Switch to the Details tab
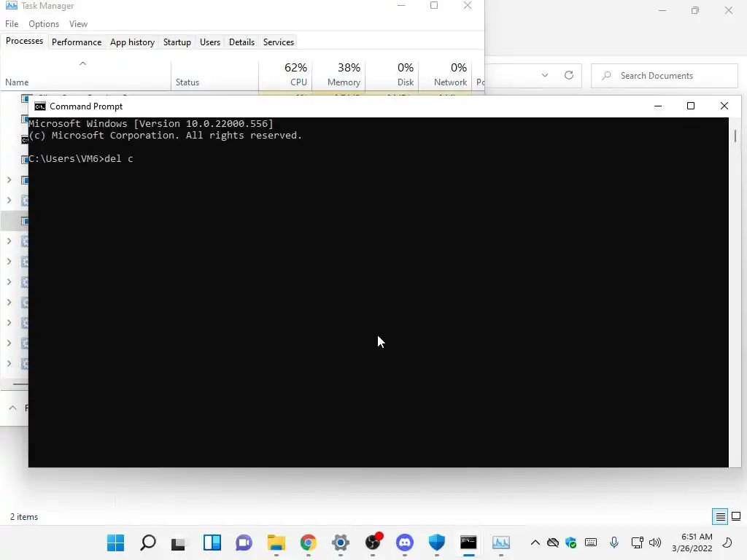The image size is (747, 560). (x=241, y=42)
